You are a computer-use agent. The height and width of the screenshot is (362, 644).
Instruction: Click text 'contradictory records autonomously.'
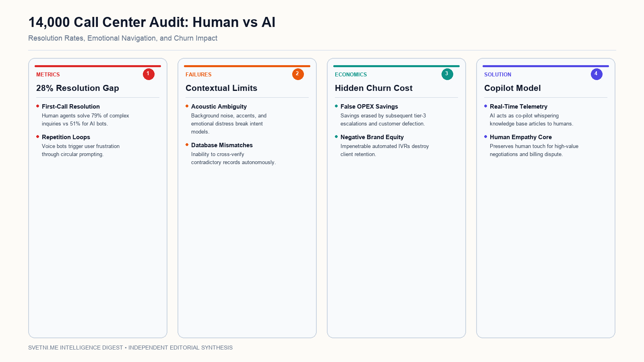tap(233, 162)
